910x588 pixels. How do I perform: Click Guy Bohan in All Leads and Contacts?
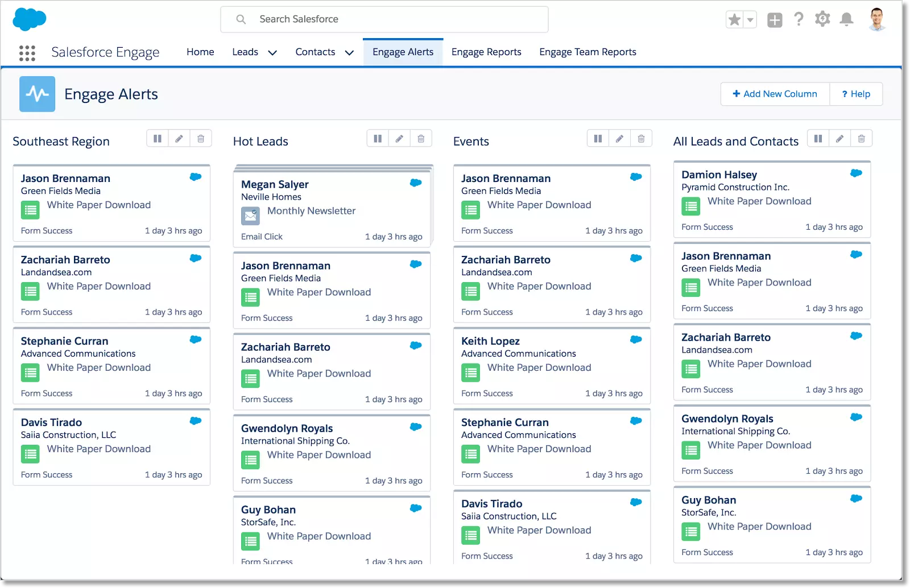(x=709, y=500)
